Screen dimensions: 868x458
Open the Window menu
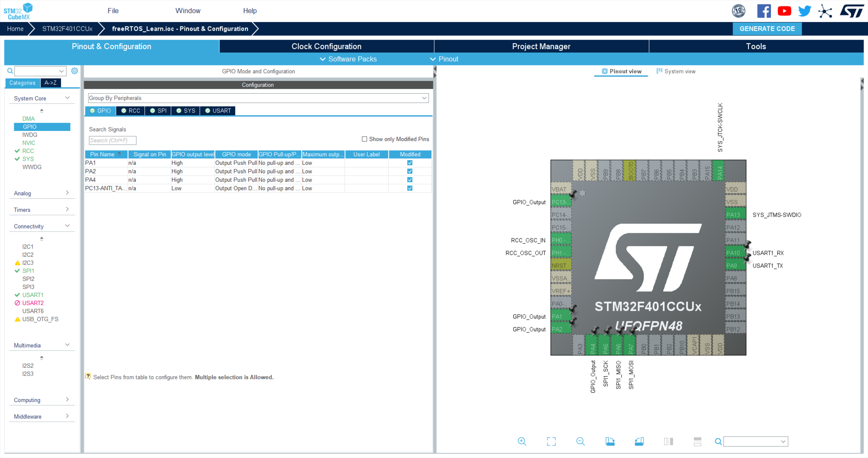click(x=188, y=11)
